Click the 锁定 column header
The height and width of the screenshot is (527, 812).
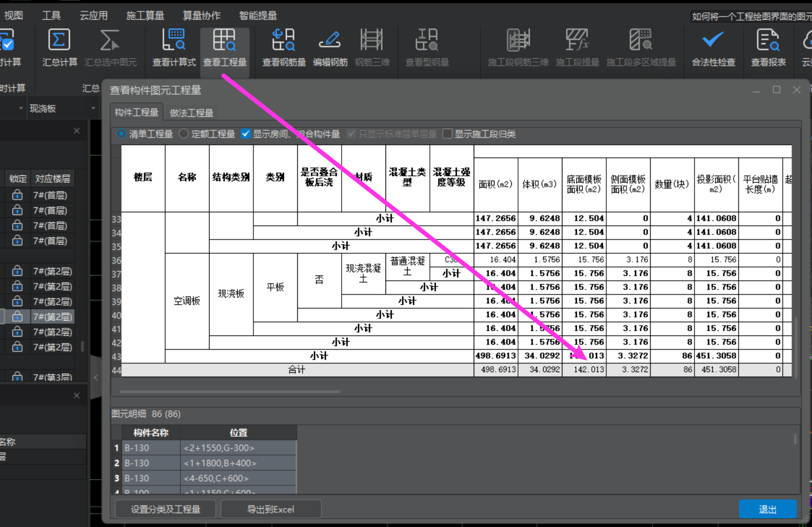18,178
